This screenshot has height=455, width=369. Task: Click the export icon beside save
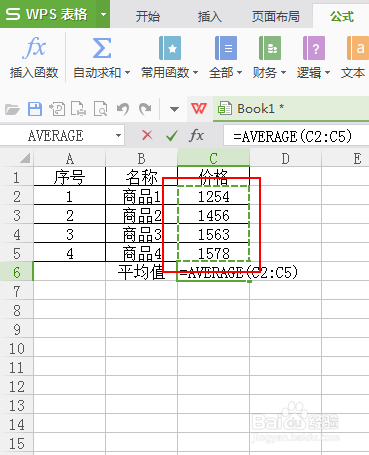click(x=57, y=109)
